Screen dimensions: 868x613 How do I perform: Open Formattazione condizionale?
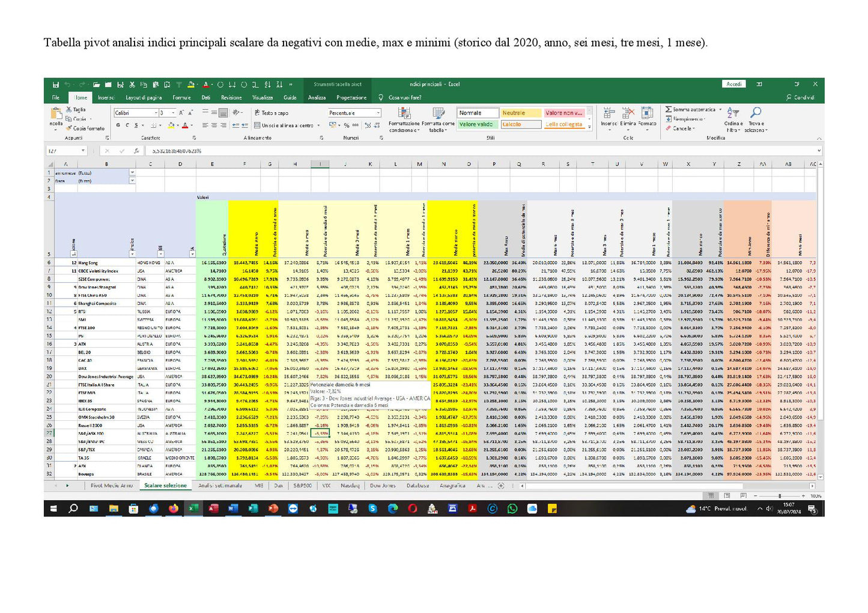pyautogui.click(x=404, y=119)
